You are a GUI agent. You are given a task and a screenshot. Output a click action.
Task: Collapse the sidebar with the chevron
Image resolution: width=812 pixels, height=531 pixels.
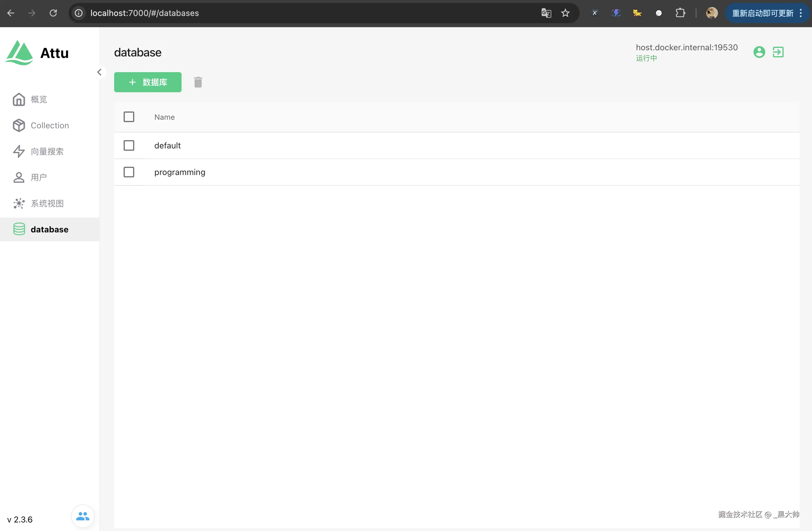[99, 72]
